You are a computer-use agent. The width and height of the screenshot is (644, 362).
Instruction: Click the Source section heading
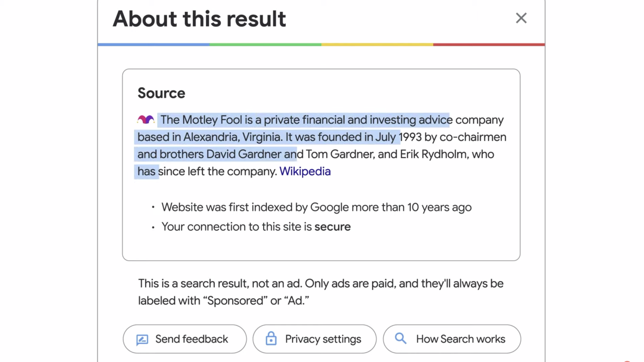(x=161, y=93)
